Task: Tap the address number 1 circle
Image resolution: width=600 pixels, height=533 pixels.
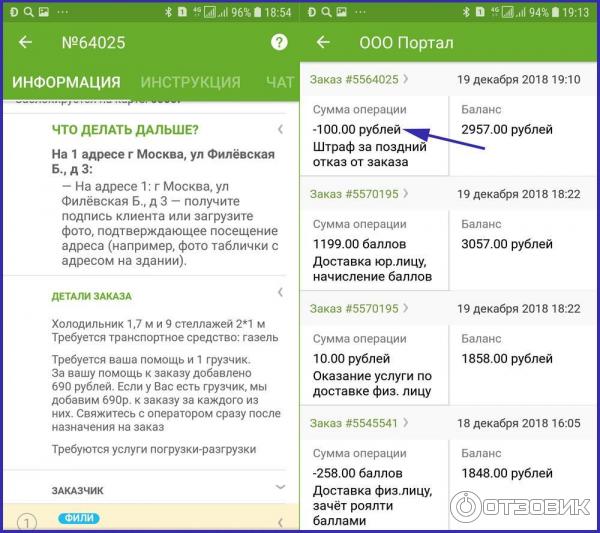Action: (x=27, y=523)
